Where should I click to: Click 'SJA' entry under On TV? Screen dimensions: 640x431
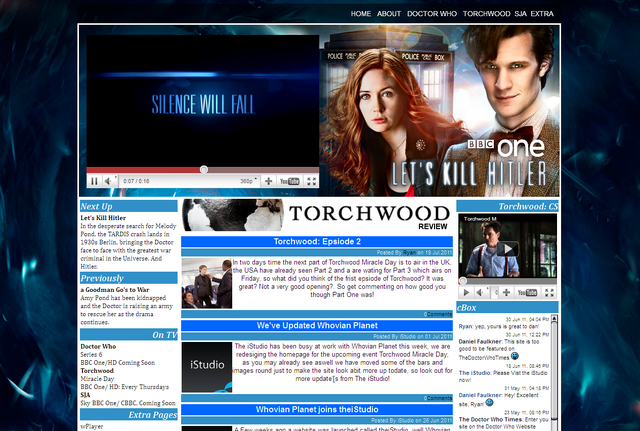(x=85, y=395)
